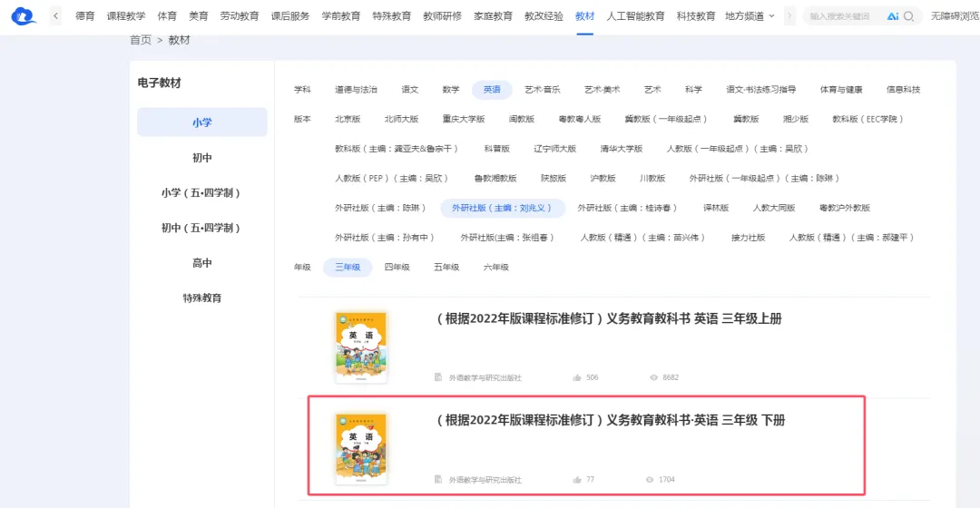Select the 四年级 grade filter
Image resolution: width=980 pixels, height=508 pixels.
(397, 267)
